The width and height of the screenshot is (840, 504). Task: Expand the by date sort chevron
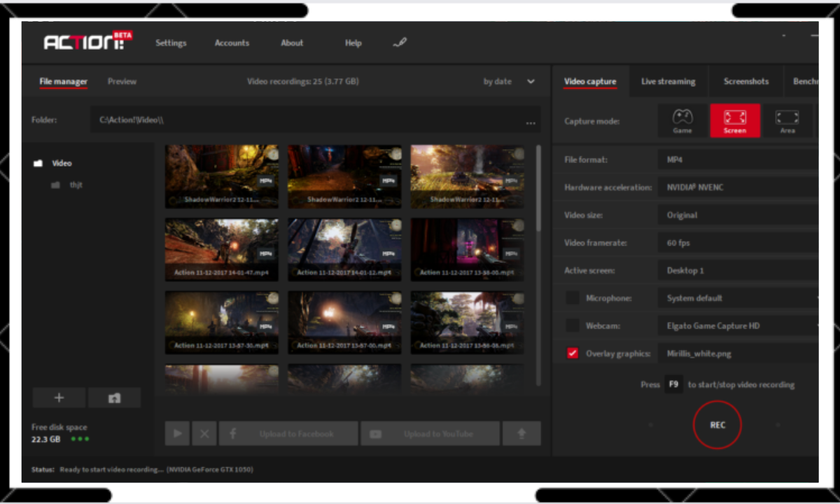(x=531, y=82)
